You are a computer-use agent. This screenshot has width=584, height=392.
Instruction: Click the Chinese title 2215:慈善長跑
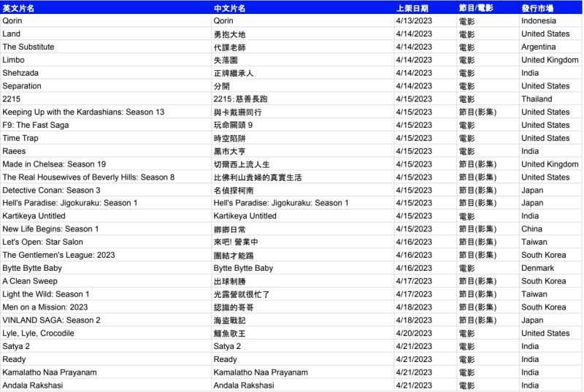pyautogui.click(x=240, y=99)
